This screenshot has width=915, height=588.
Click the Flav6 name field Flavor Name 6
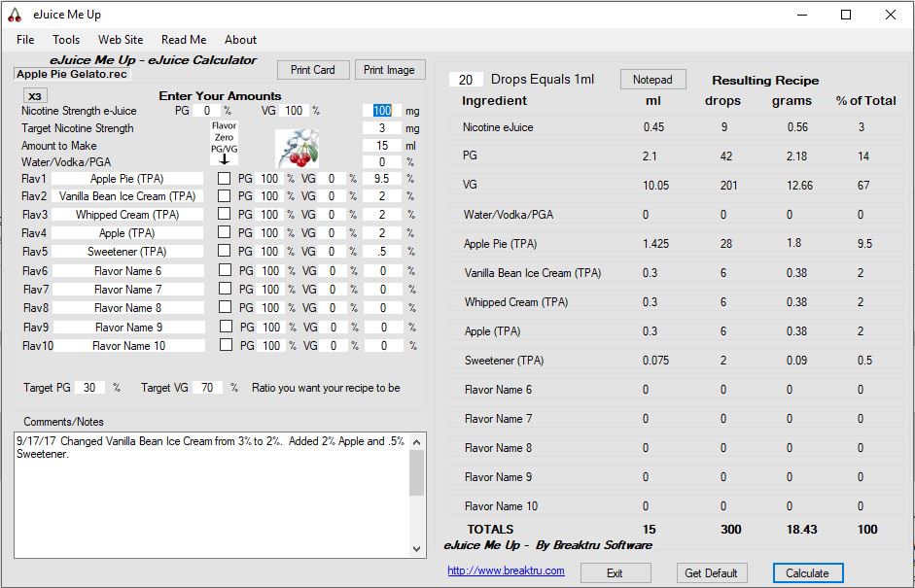[x=127, y=270]
